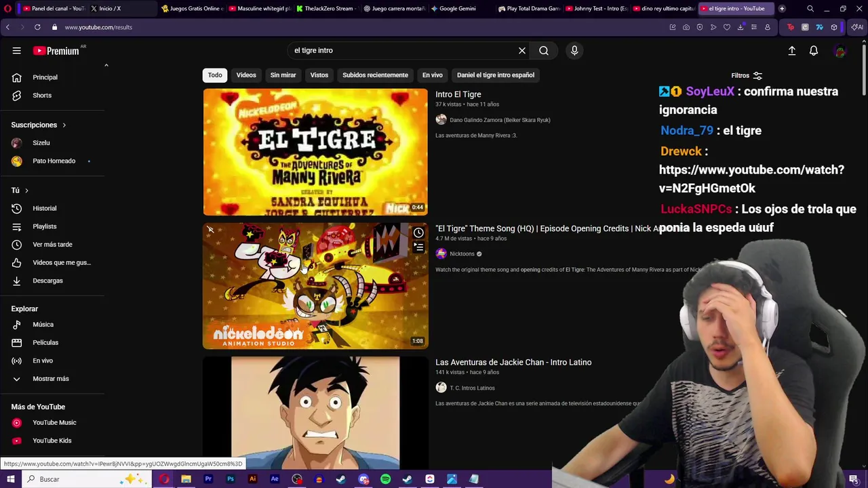Screen dimensions: 868x488
Task: Open the Filtros filter options
Action: coord(747,76)
